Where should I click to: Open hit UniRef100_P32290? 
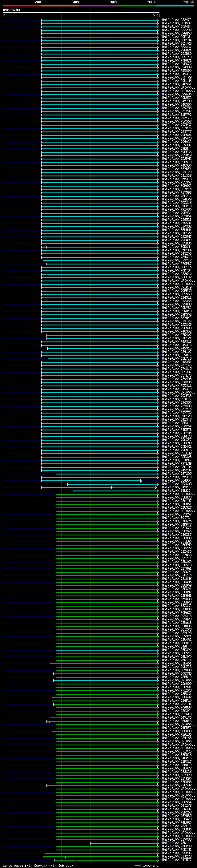click(176, 30)
